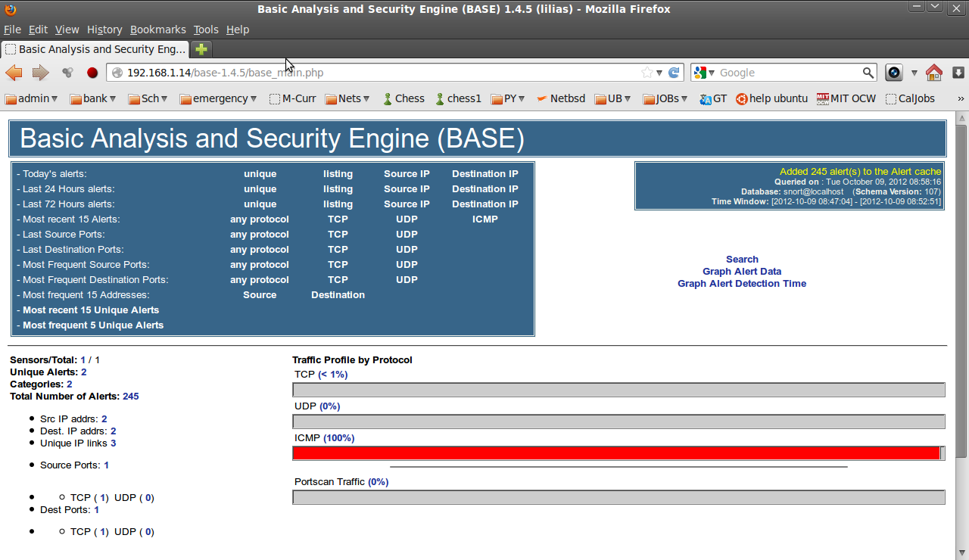Open the Help menu
Viewport: 969px width, 560px height.
(x=238, y=30)
